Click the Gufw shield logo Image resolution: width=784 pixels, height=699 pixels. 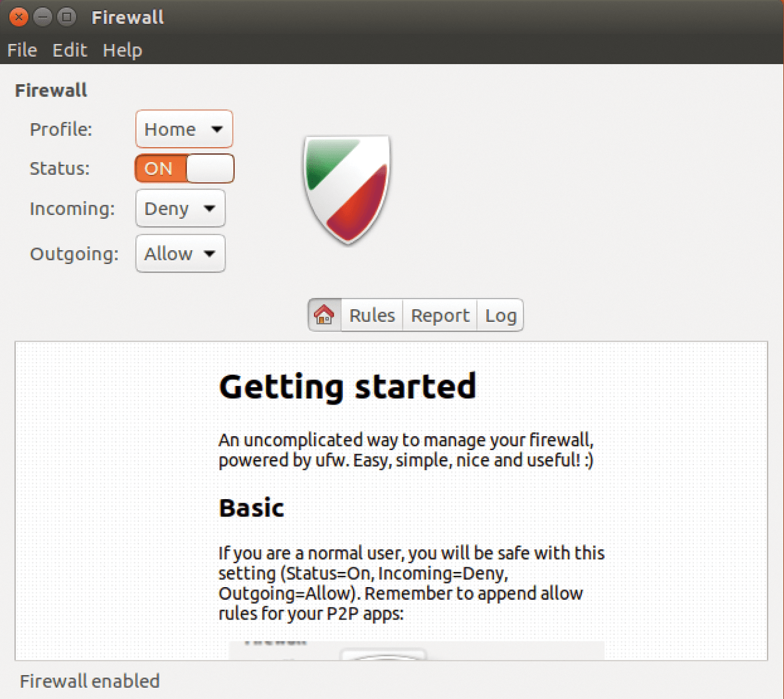pyautogui.click(x=347, y=190)
